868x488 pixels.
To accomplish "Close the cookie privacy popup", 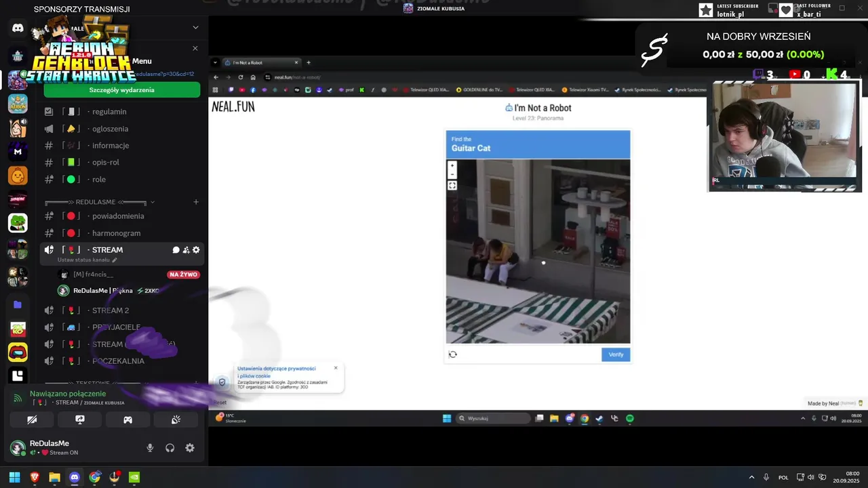I will (336, 368).
